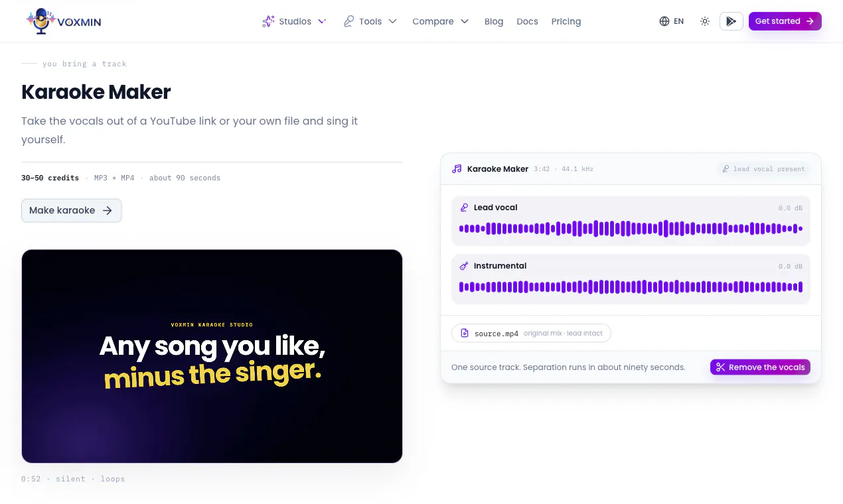Expand the Tools dropdown chevron
Image resolution: width=843 pixels, height=504 pixels.
click(x=392, y=21)
